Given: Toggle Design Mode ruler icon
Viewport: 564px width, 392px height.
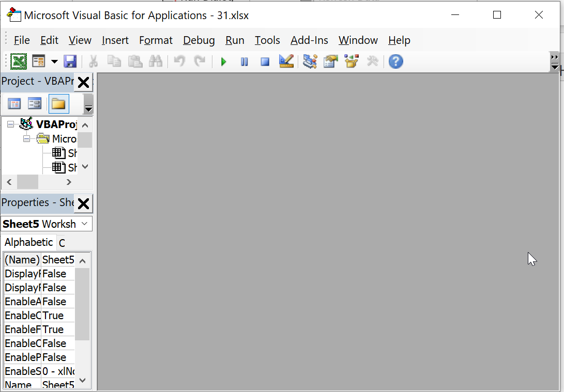Looking at the screenshot, I should [286, 61].
